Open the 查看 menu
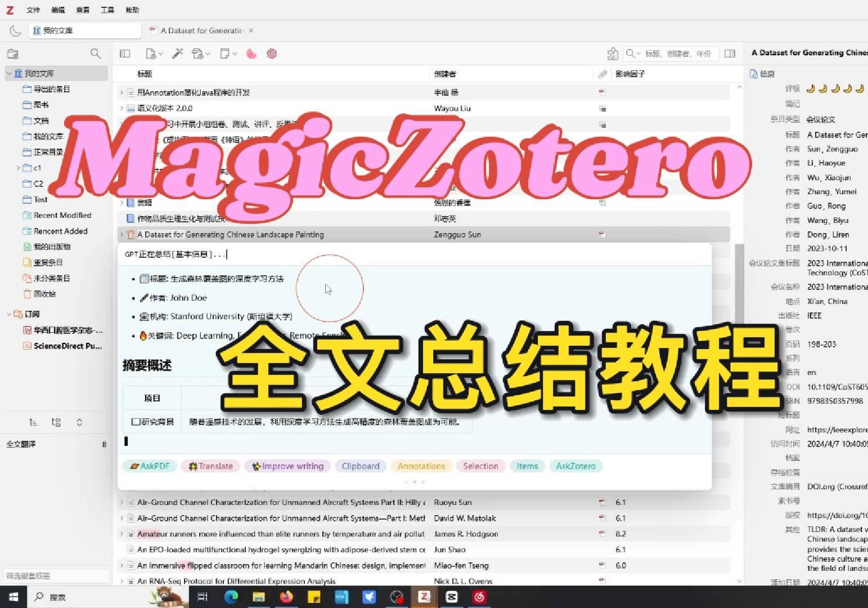This screenshot has height=608, width=868. click(x=83, y=10)
